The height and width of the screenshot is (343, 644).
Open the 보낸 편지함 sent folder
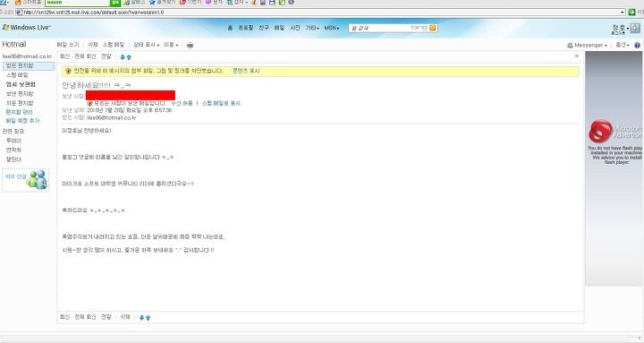point(20,94)
